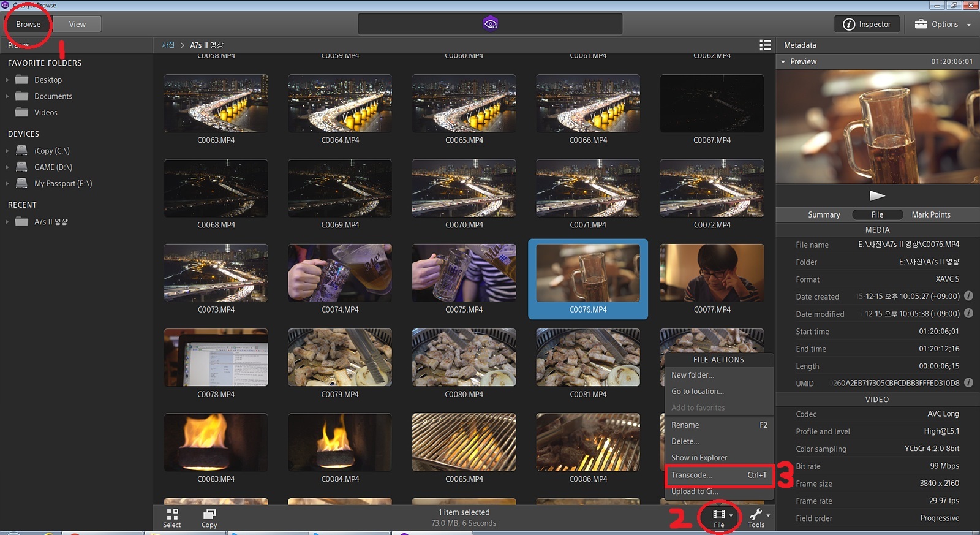
Task: Select thumbnail C0067.MP4
Action: click(712, 104)
